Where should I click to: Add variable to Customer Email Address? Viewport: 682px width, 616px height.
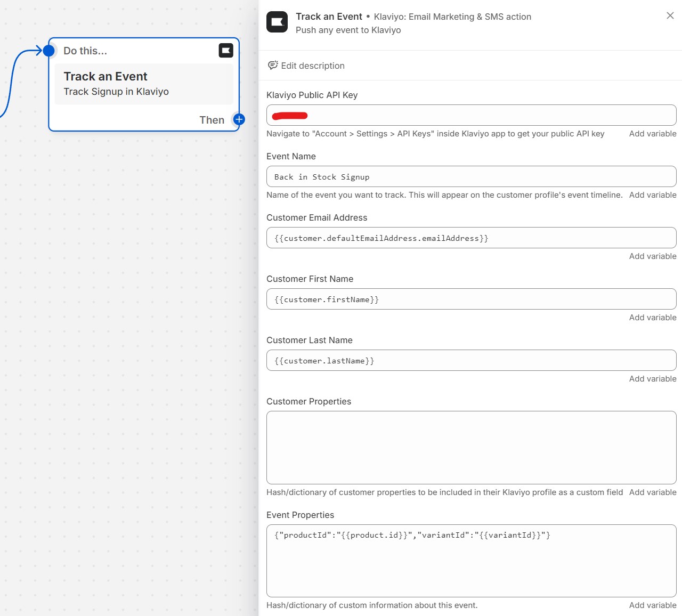coord(653,256)
